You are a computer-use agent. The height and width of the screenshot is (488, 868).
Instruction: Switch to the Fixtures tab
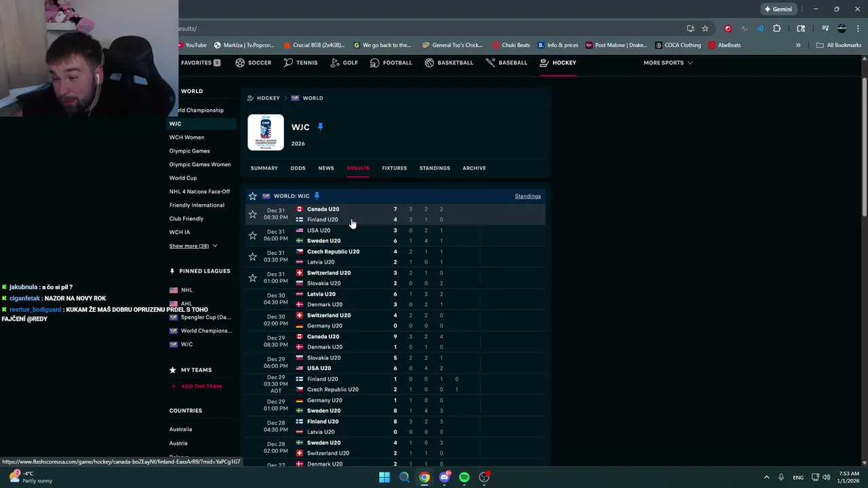pyautogui.click(x=394, y=168)
